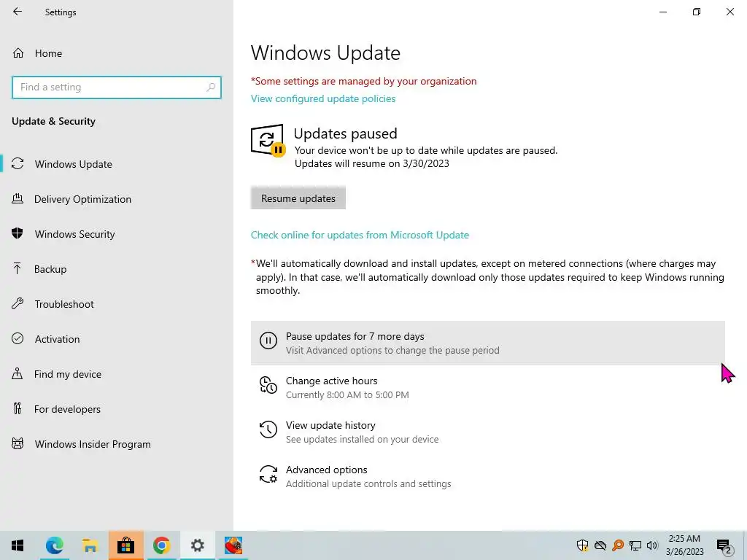Screen dimensions: 747x560
Task: Click the Backup upload arrow icon
Action: click(x=18, y=268)
